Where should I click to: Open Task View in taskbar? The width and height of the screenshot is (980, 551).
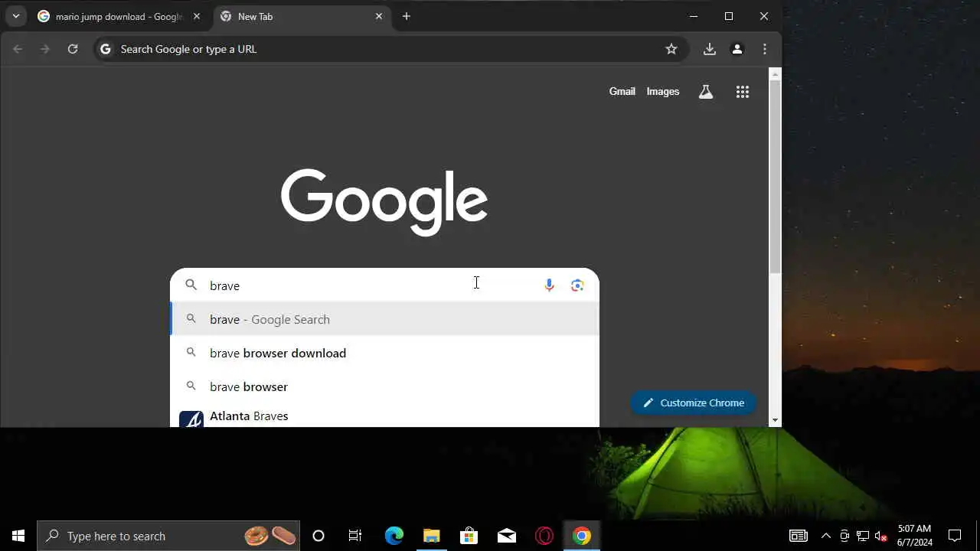[355, 536]
